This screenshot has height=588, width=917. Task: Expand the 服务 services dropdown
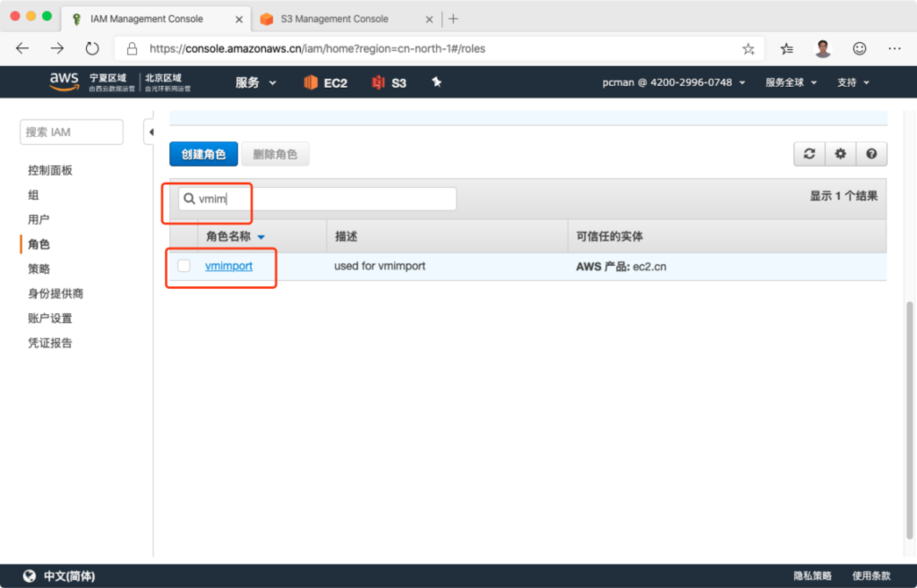[x=255, y=82]
